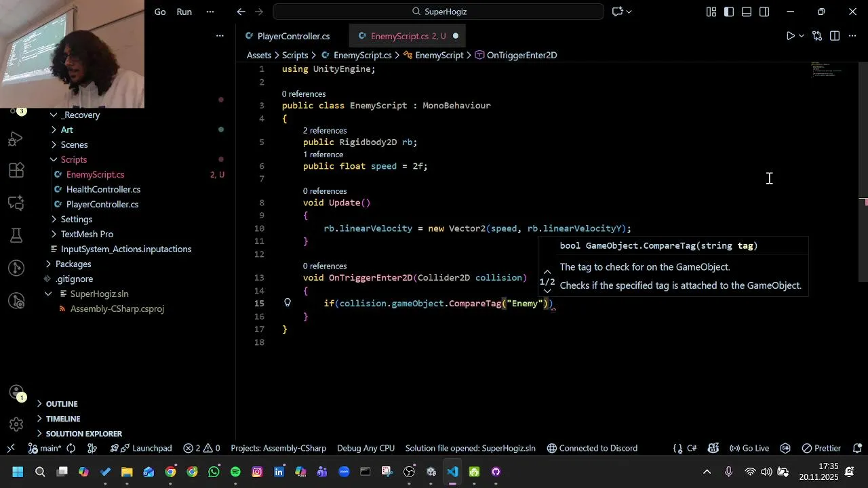This screenshot has width=868, height=488.
Task: Expand the Settings folder
Action: pyautogui.click(x=54, y=219)
